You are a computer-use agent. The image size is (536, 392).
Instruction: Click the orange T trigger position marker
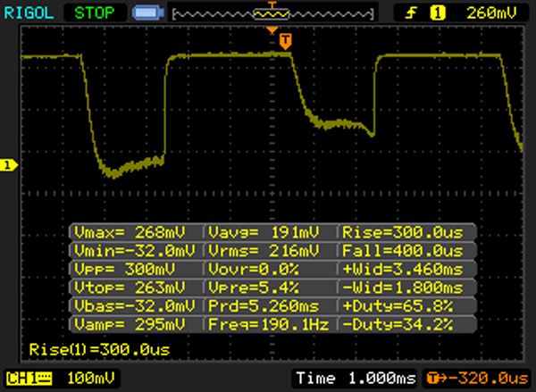(x=286, y=41)
